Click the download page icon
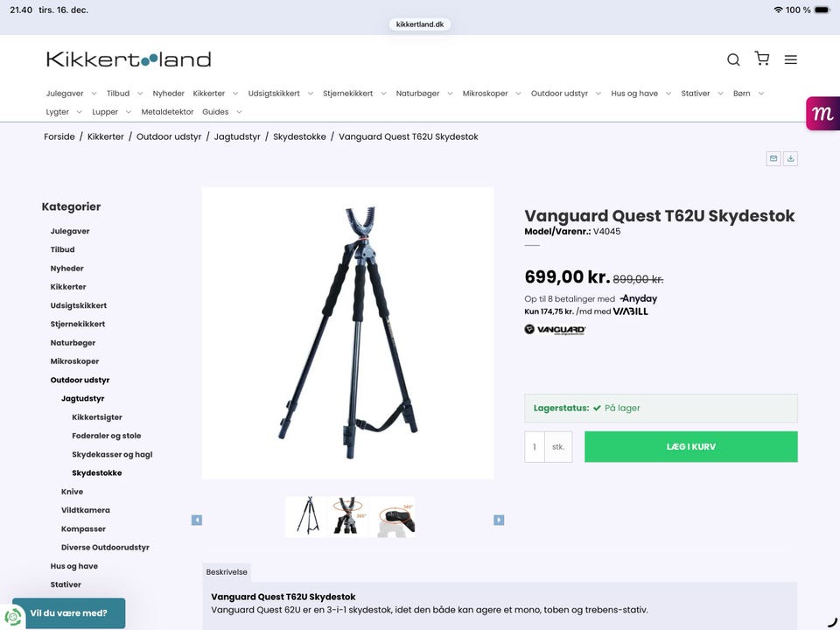This screenshot has height=630, width=840. (x=791, y=158)
